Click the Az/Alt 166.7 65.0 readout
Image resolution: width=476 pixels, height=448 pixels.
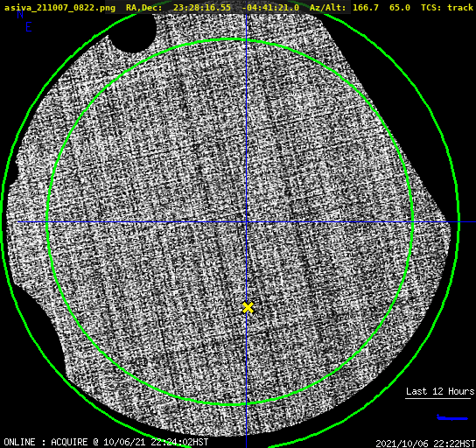point(360,7)
